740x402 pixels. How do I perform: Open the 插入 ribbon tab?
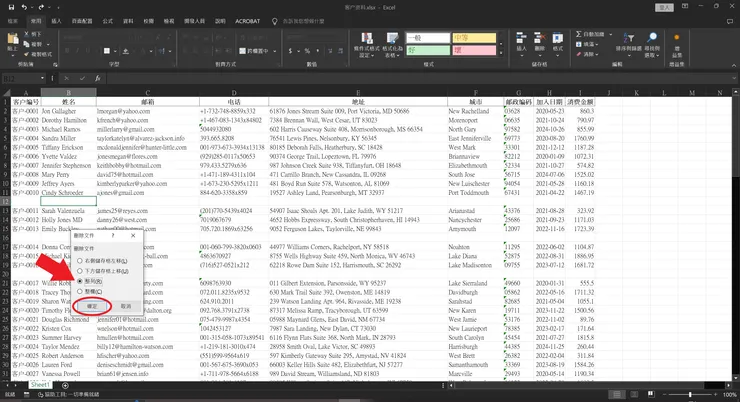pyautogui.click(x=56, y=19)
